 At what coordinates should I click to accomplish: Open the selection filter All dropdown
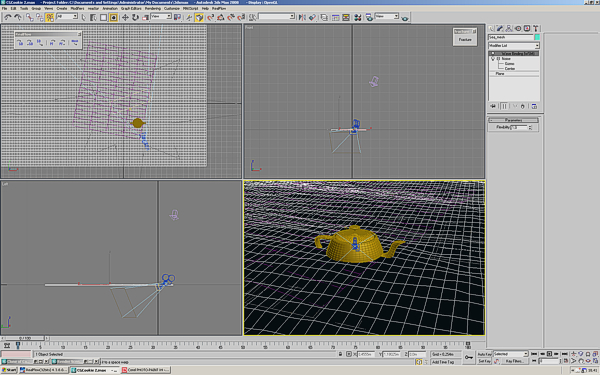click(x=67, y=16)
